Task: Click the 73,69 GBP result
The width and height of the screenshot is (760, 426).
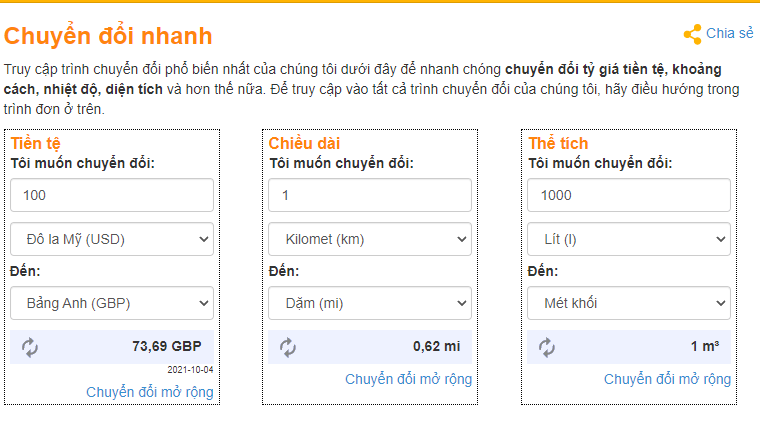Action: (166, 347)
